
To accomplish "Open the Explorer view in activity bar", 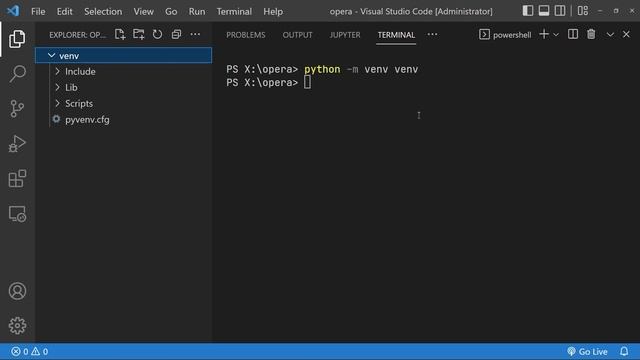I will click(x=17, y=39).
